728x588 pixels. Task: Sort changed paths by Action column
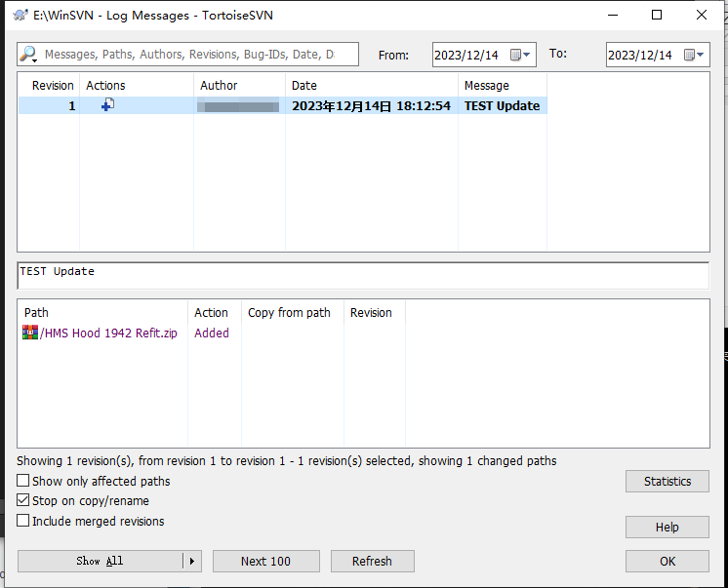211,313
